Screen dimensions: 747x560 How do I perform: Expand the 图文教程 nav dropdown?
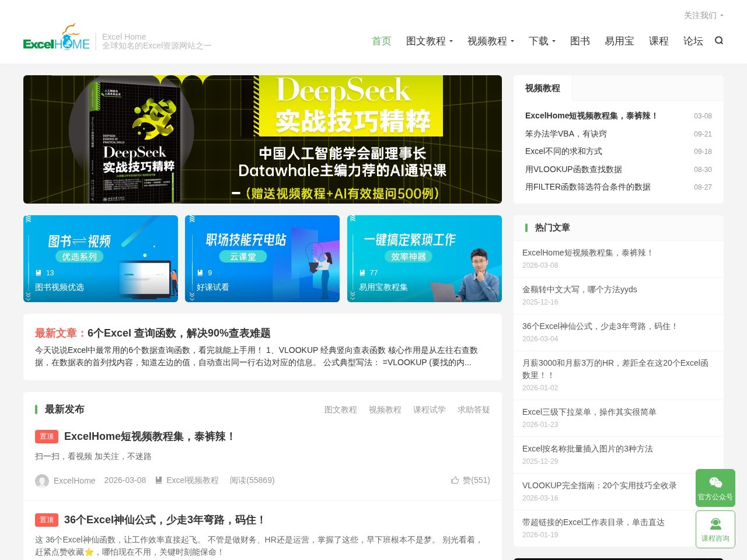click(x=430, y=41)
